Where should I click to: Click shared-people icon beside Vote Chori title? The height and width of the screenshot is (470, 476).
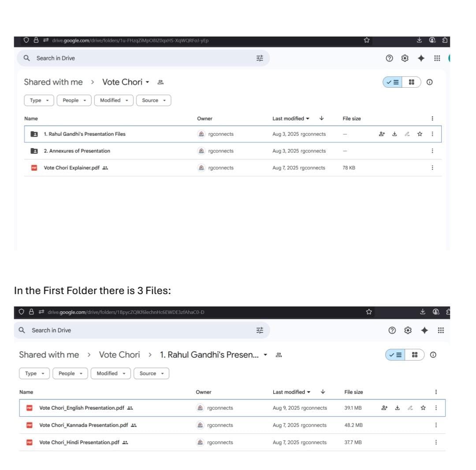pos(160,82)
